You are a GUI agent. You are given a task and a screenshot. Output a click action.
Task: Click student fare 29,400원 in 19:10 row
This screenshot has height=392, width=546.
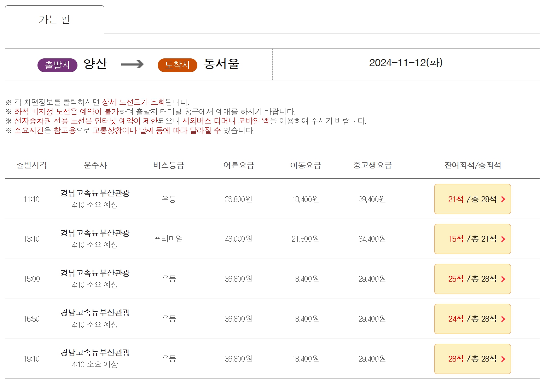(x=372, y=359)
